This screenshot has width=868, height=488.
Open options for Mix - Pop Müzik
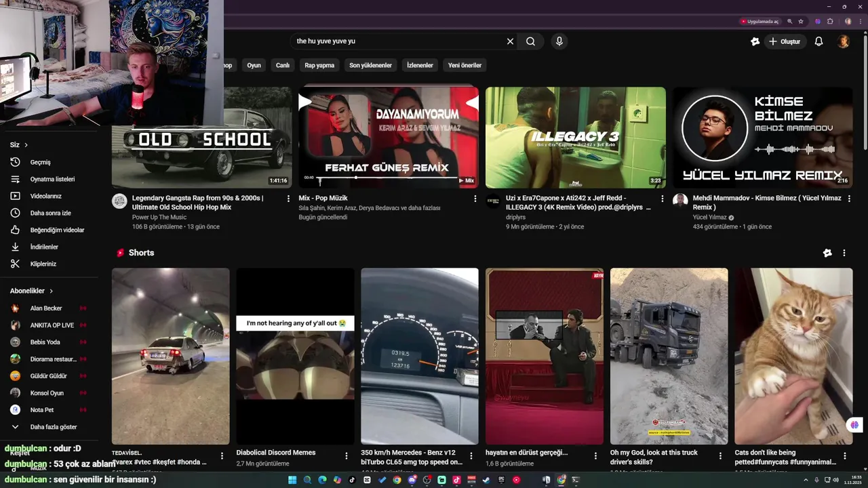(475, 199)
